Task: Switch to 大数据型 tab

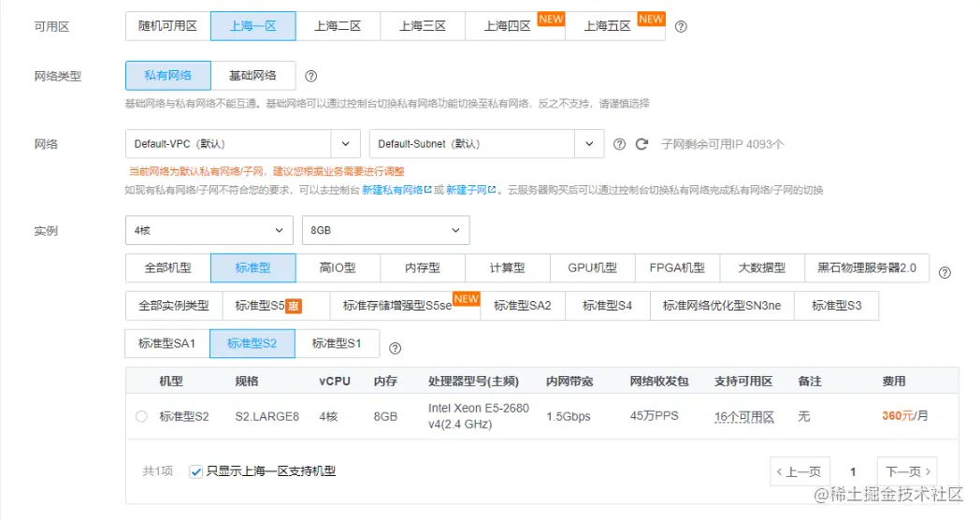Action: point(762,267)
